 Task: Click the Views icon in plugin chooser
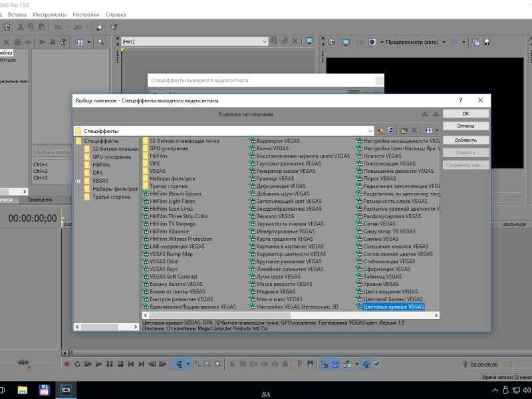pos(428,130)
